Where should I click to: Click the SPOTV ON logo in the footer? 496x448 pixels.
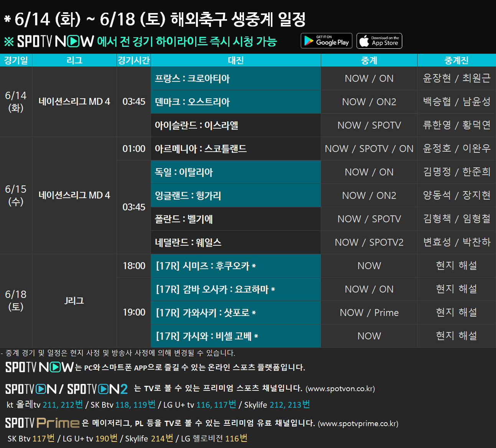[x=31, y=389]
